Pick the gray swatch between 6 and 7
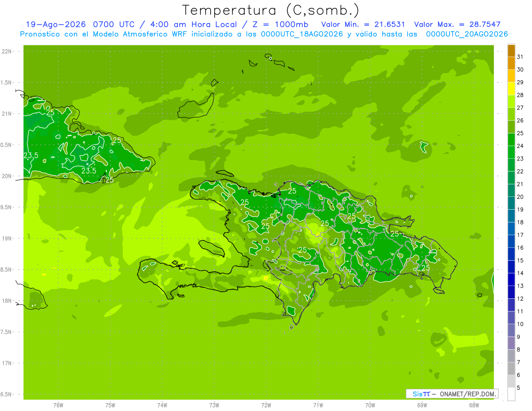This screenshot has height=411, width=532. 511,368
